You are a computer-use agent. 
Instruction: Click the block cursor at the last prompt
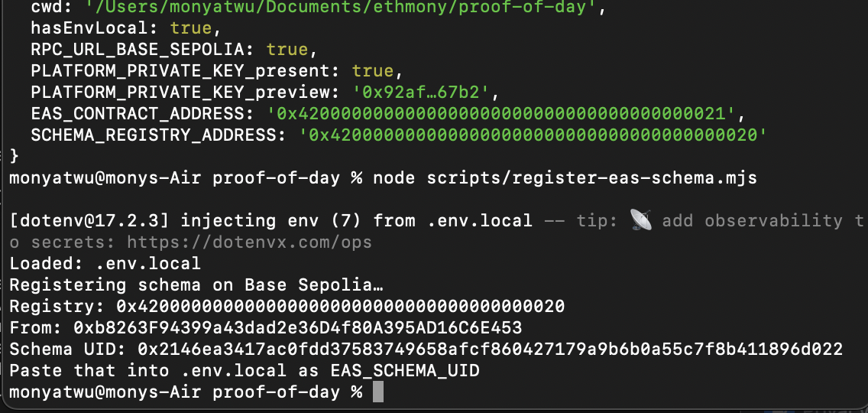(x=377, y=392)
